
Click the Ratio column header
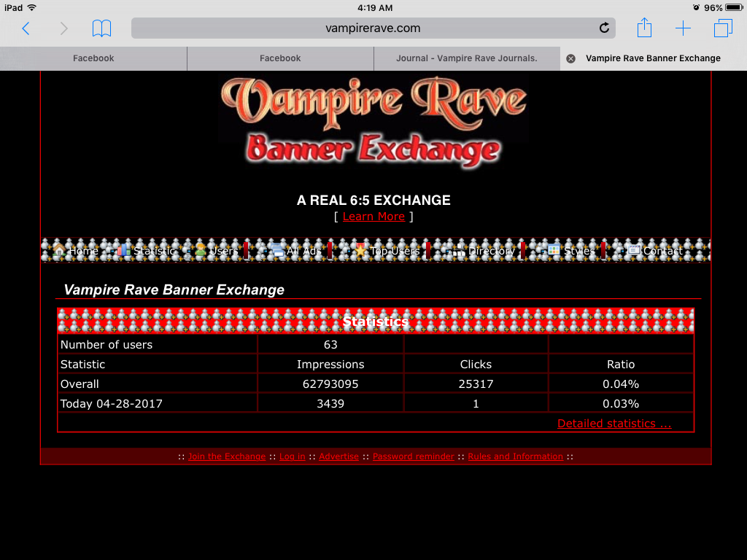pyautogui.click(x=621, y=365)
